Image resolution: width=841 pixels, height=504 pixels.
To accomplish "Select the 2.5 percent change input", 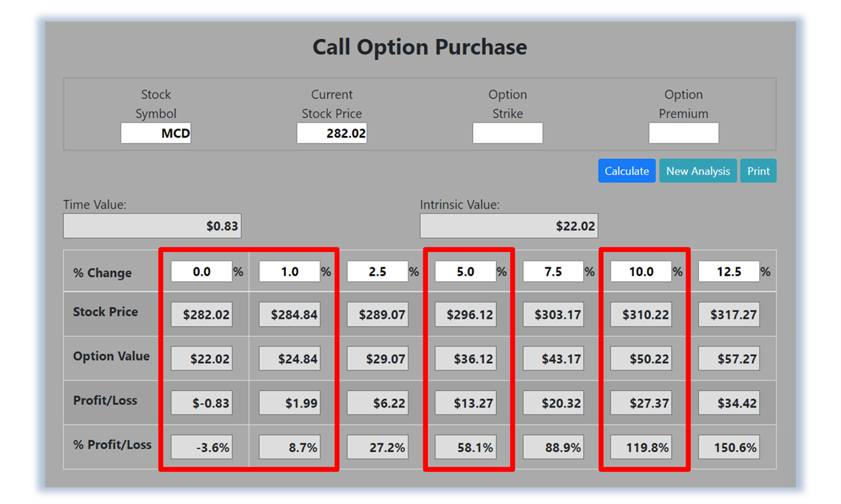I will [x=377, y=272].
